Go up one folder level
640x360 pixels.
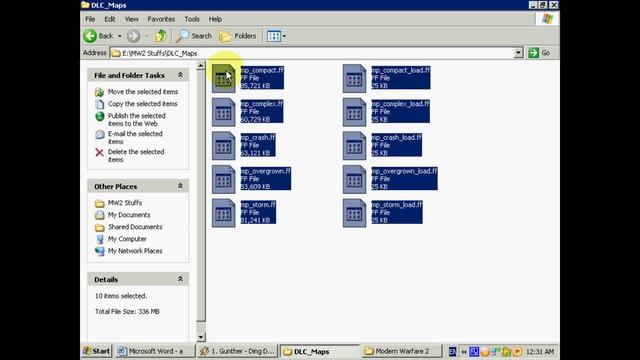click(161, 36)
